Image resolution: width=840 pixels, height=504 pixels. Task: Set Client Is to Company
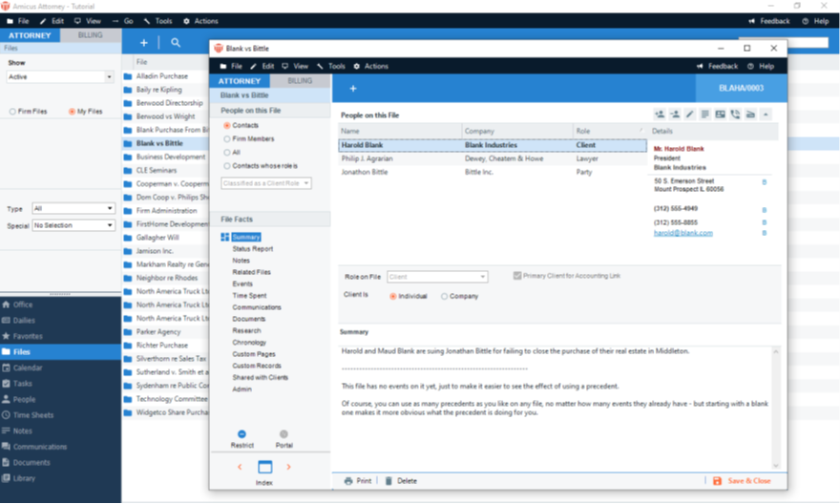click(x=444, y=296)
